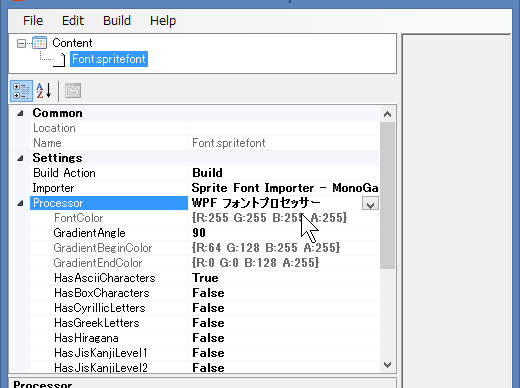The height and width of the screenshot is (388, 520).
Task: Select the Processor property row
Action: pyautogui.click(x=109, y=203)
